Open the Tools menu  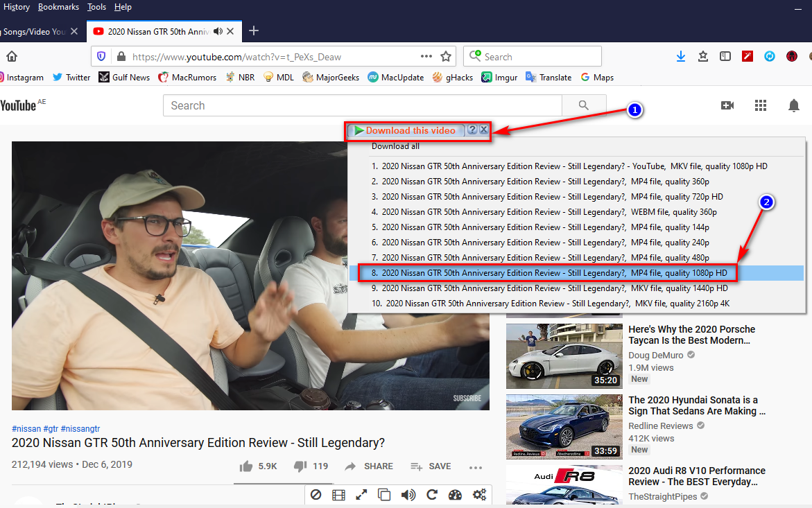(x=97, y=7)
